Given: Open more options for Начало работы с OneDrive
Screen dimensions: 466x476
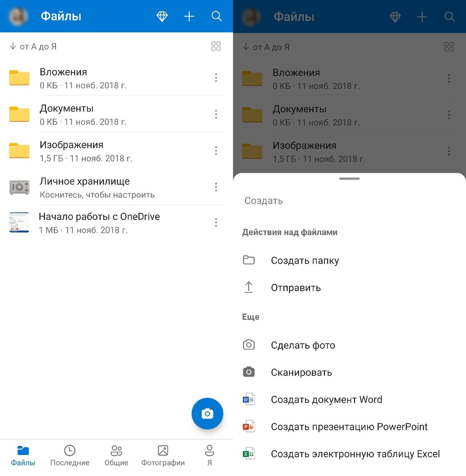Looking at the screenshot, I should [x=216, y=223].
